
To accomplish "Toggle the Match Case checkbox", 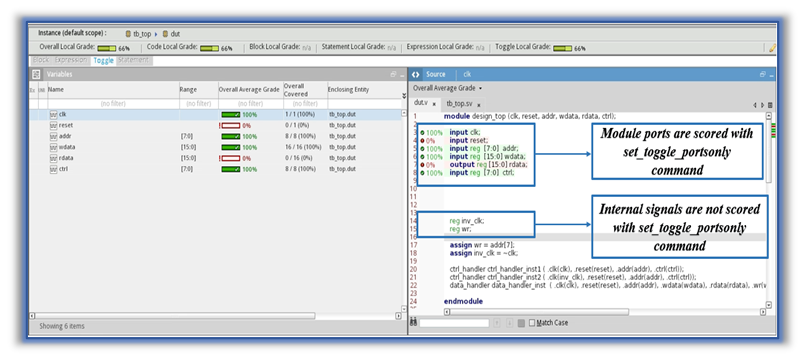I will tap(532, 323).
